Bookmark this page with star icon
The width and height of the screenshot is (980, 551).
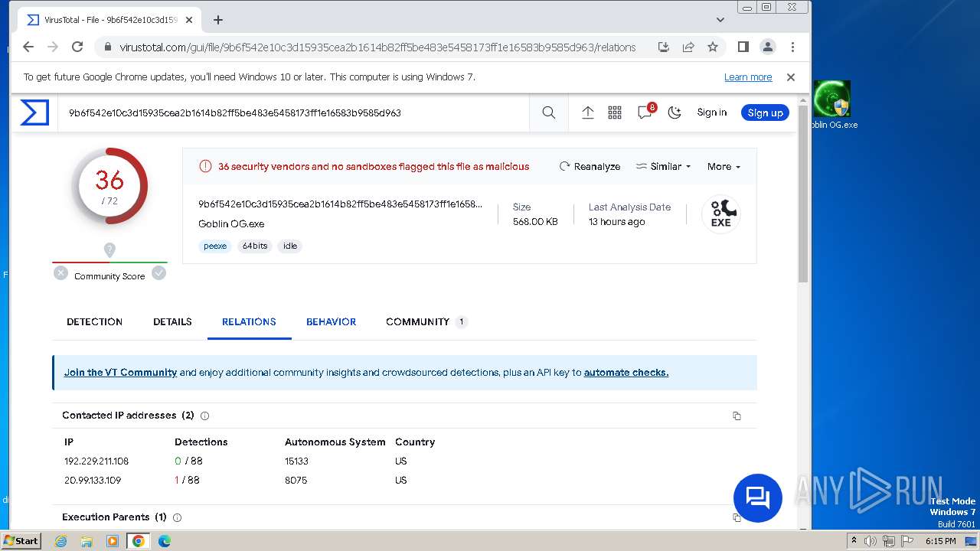coord(713,47)
